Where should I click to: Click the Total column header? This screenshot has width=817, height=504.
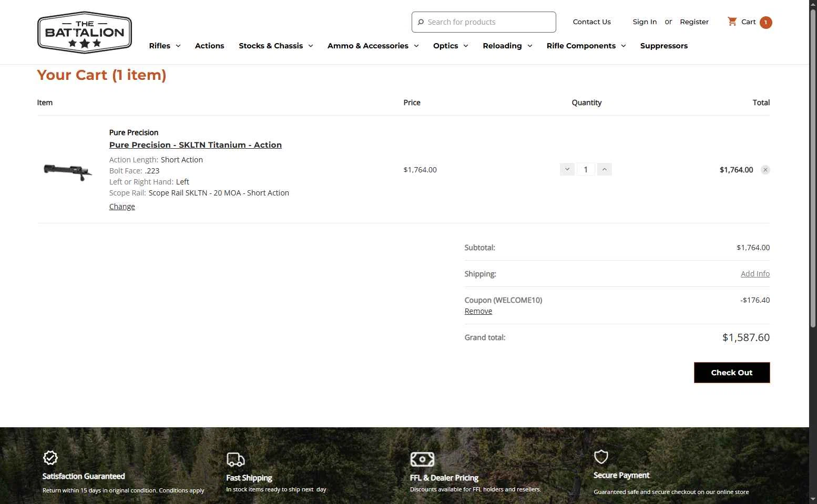(761, 102)
